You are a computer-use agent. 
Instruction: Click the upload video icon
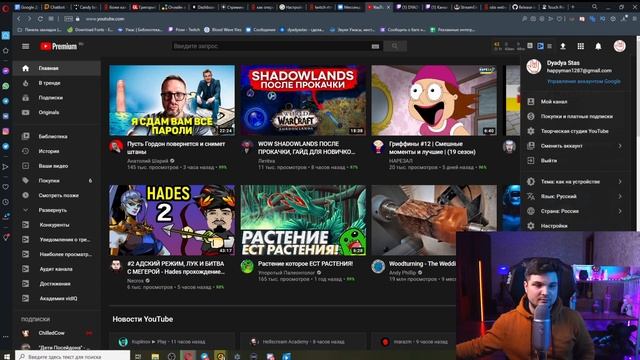tap(563, 46)
